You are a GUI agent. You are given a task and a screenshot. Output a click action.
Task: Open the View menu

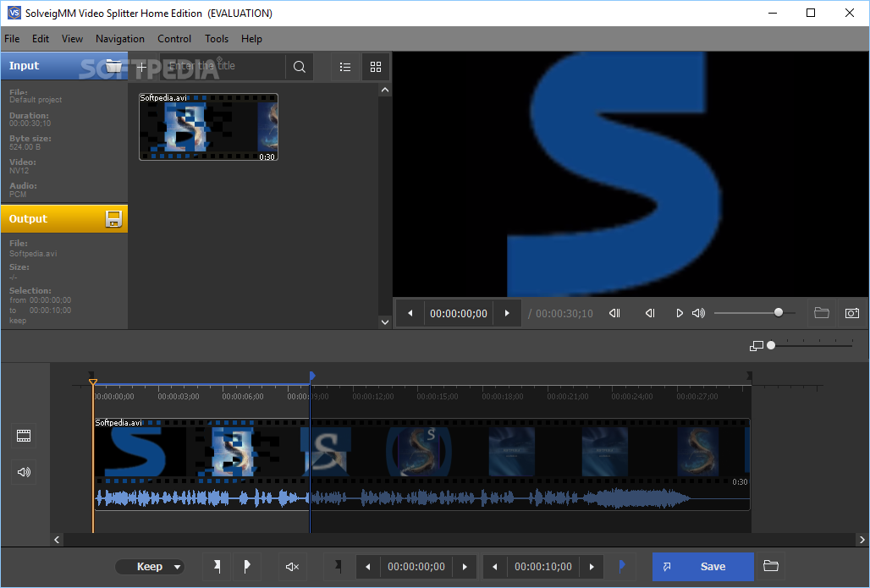(x=72, y=39)
